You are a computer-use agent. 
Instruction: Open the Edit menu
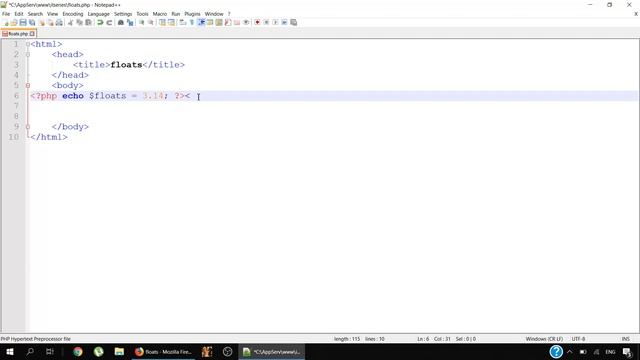19,14
